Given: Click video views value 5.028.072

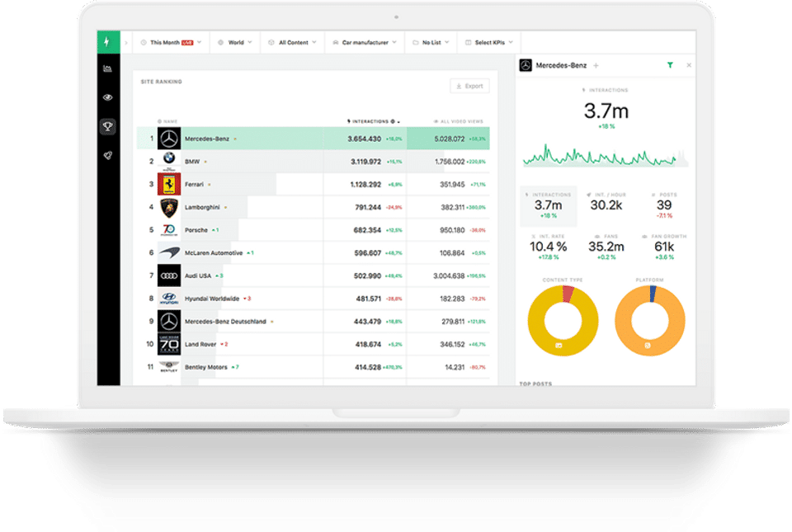Looking at the screenshot, I should pyautogui.click(x=449, y=139).
